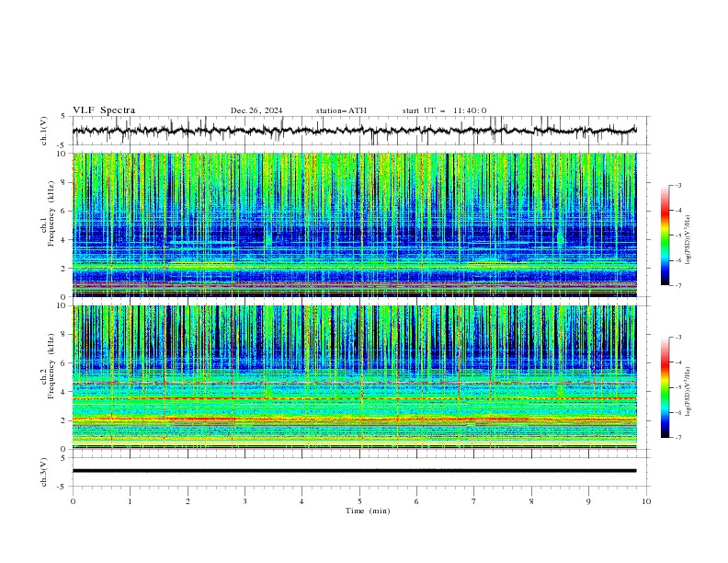Click the time axis tick label '2'
Screen dimensions: 728x563
(188, 501)
